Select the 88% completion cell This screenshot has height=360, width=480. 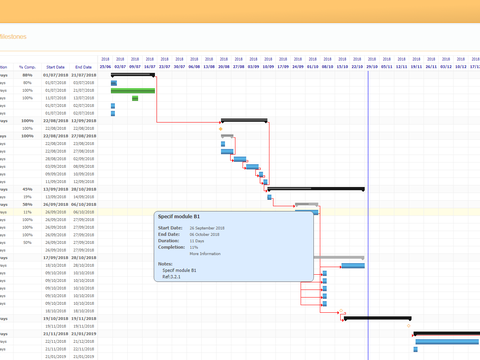[27, 75]
